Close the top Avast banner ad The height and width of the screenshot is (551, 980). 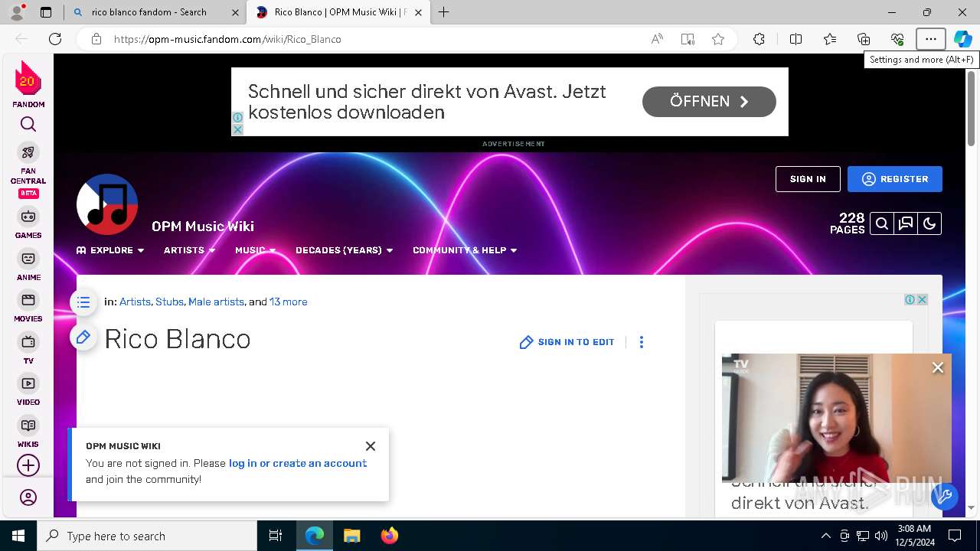pos(237,129)
